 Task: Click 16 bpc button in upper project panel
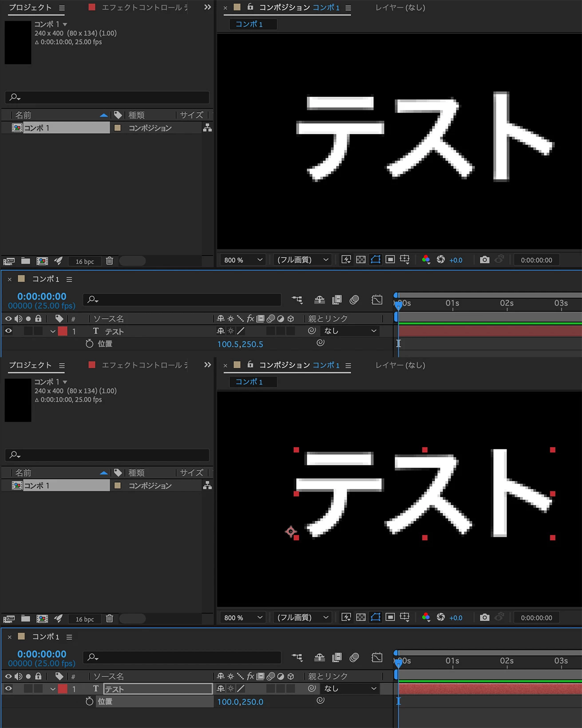point(85,261)
